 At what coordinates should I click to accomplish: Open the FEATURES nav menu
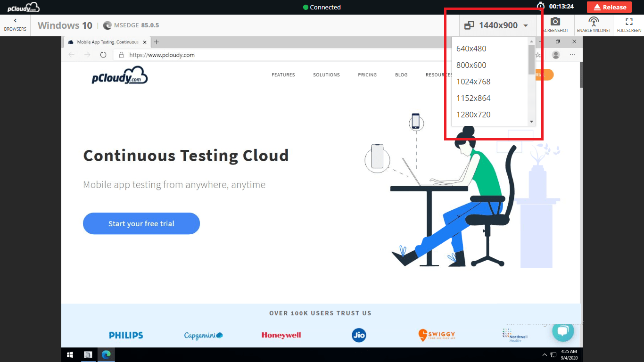[283, 75]
